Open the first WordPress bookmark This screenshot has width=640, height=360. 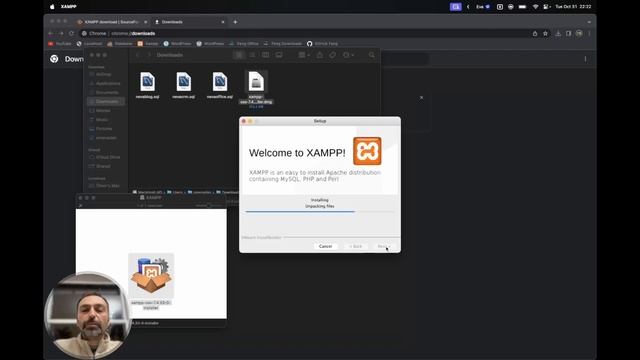(x=177, y=44)
